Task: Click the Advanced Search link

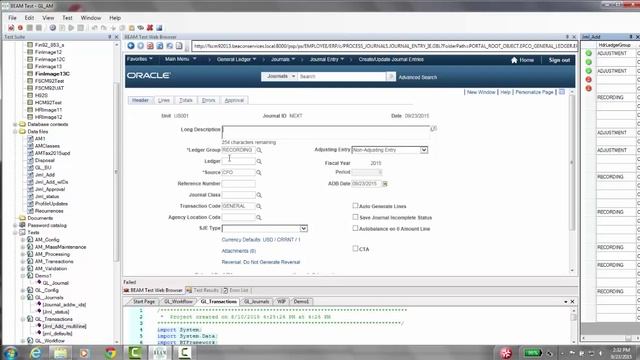Action: [418, 77]
